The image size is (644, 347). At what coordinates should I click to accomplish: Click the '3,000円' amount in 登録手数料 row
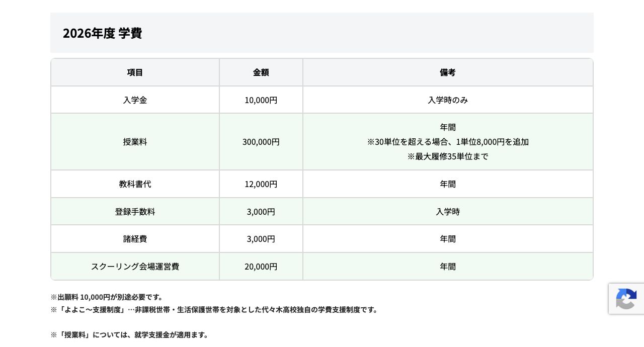coord(261,212)
